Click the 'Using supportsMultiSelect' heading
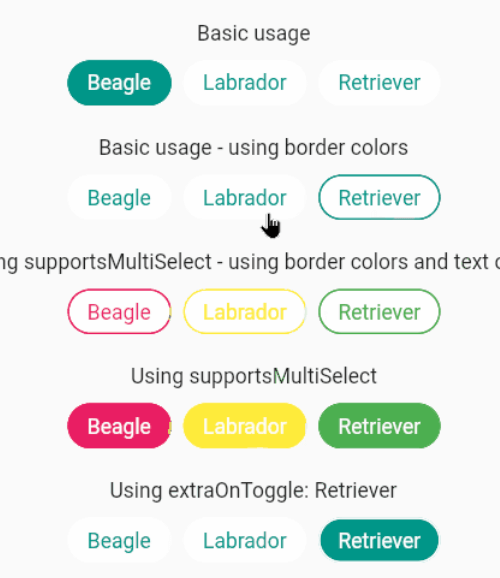The height and width of the screenshot is (578, 500). (254, 377)
